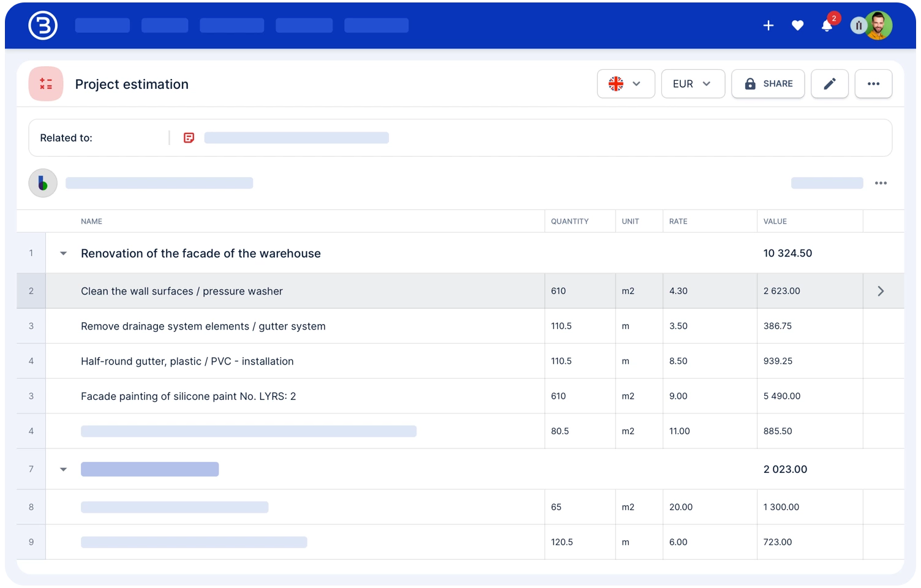The image size is (921, 588).
Task: Open favorites with the heart icon
Action: [797, 25]
